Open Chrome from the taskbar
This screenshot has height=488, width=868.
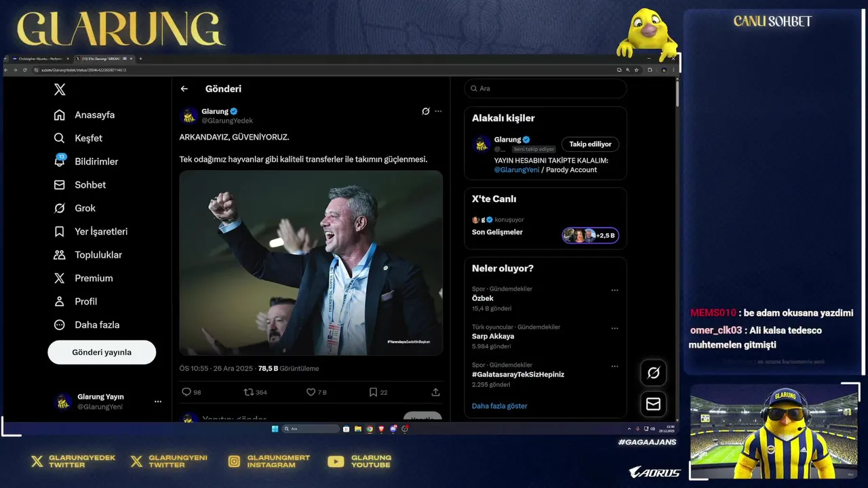point(370,429)
